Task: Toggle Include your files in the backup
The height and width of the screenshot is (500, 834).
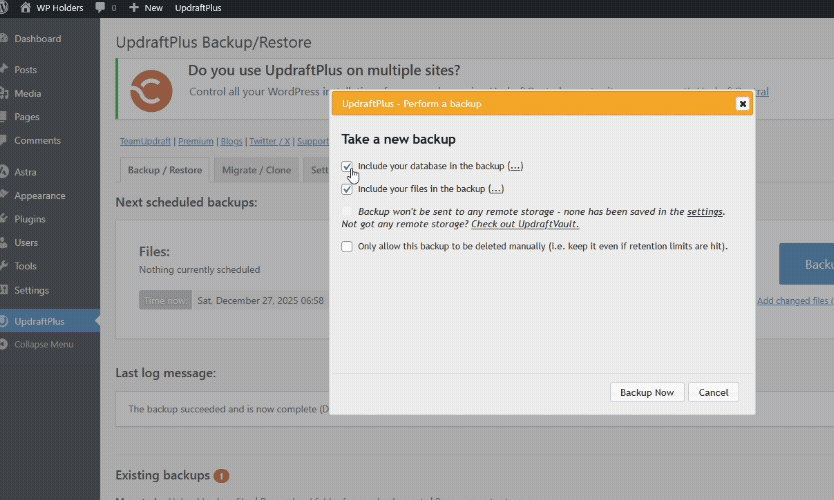Action: pyautogui.click(x=347, y=189)
